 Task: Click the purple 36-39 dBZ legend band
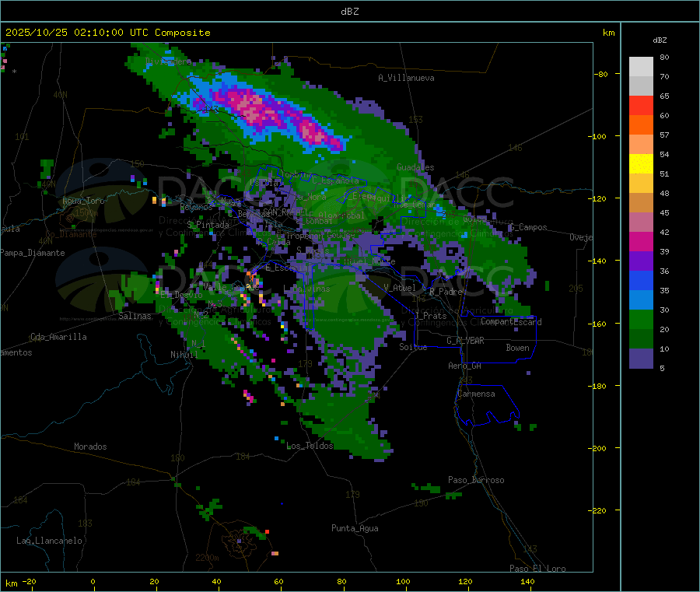(641, 261)
